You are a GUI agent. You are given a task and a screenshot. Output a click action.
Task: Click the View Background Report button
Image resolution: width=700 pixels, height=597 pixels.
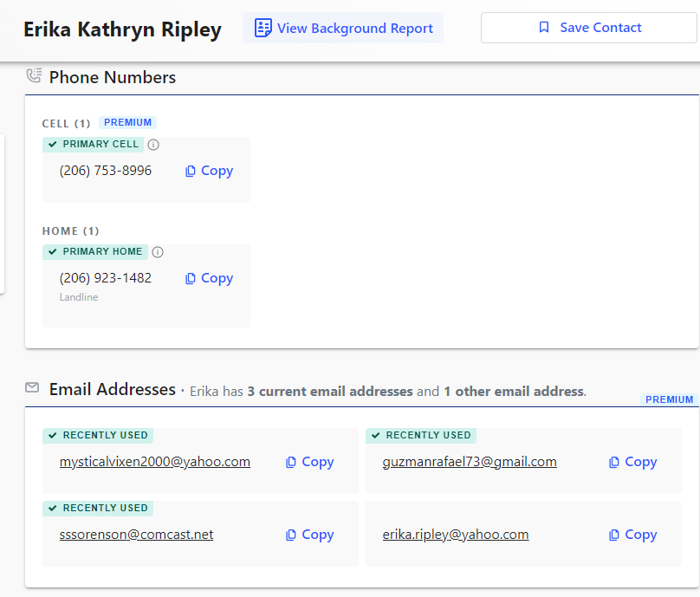[x=343, y=29]
